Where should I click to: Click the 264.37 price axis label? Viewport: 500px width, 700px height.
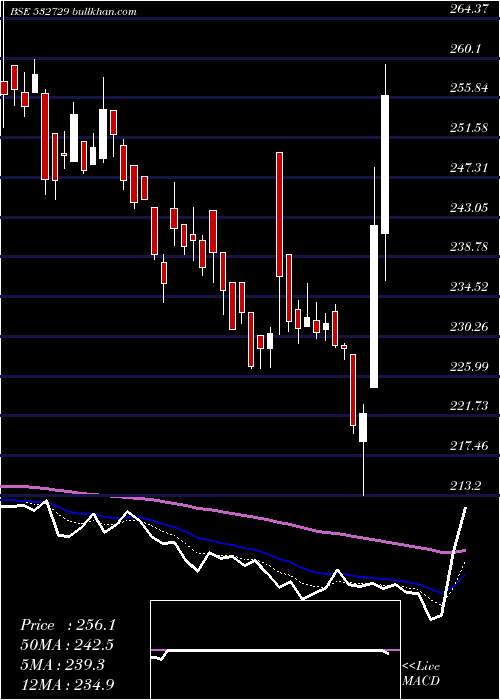pos(469,8)
